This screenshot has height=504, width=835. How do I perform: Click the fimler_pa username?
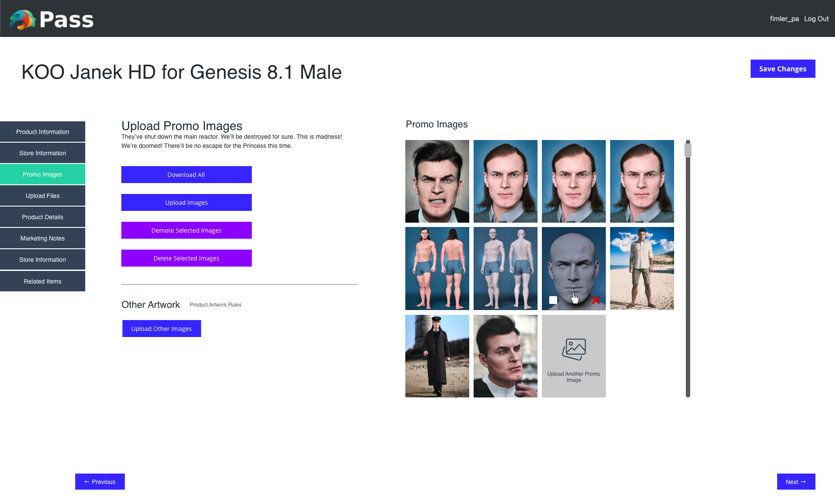[784, 19]
